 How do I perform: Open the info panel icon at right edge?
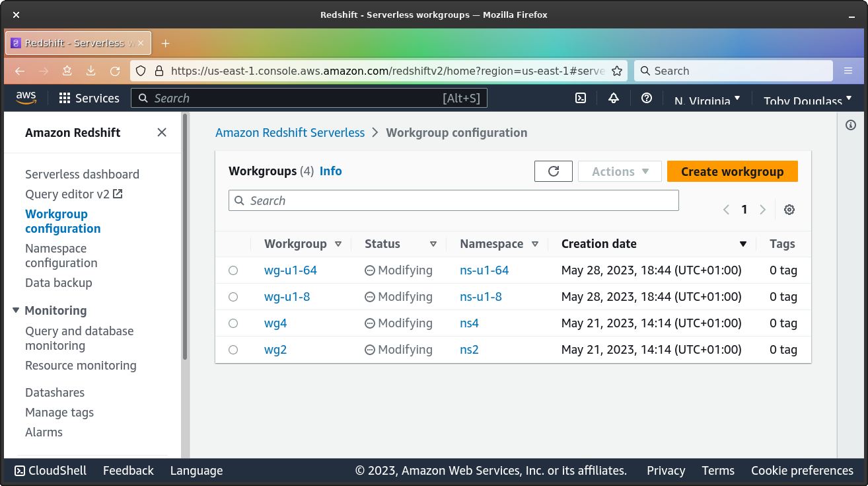pos(851,125)
